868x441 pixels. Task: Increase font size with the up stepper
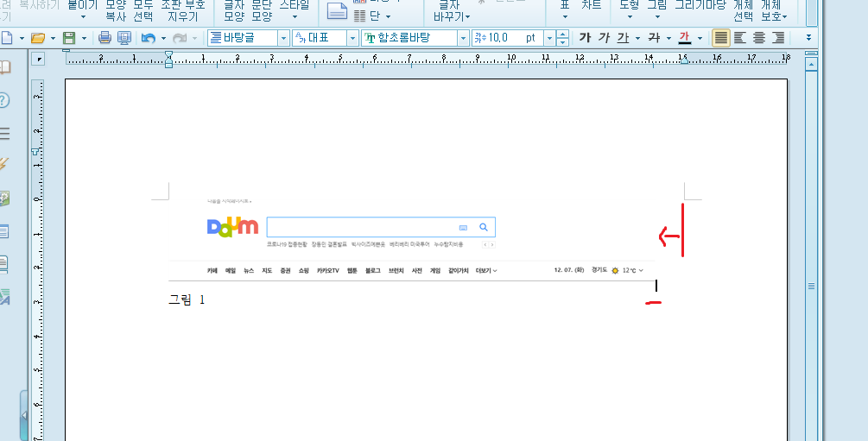[562, 35]
